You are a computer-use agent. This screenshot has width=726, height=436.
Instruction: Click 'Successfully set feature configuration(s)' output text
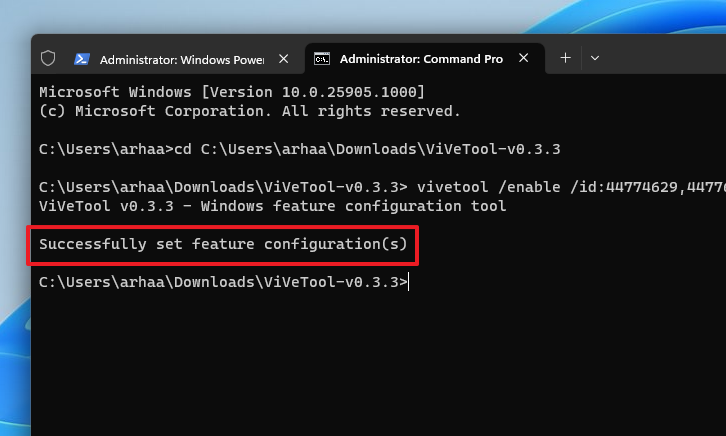point(223,244)
